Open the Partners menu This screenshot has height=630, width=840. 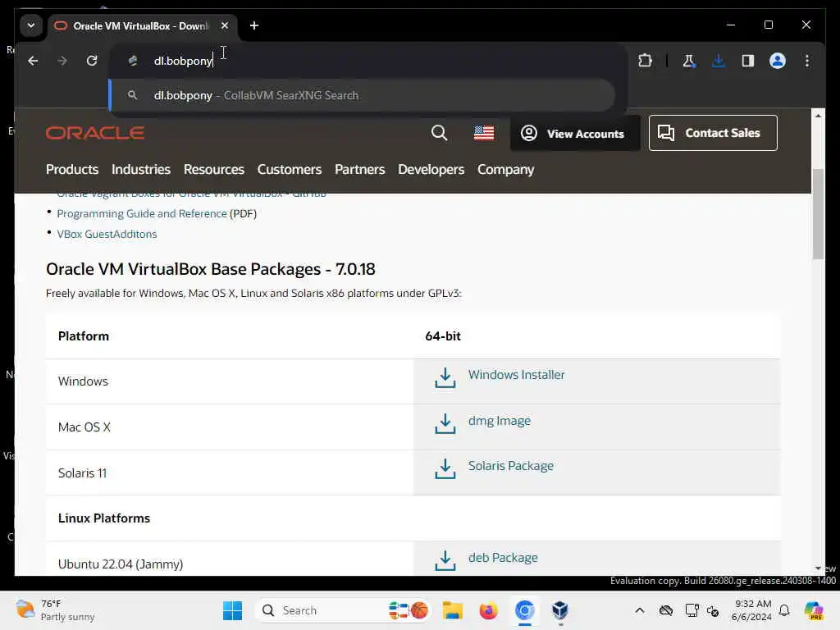[x=360, y=169]
